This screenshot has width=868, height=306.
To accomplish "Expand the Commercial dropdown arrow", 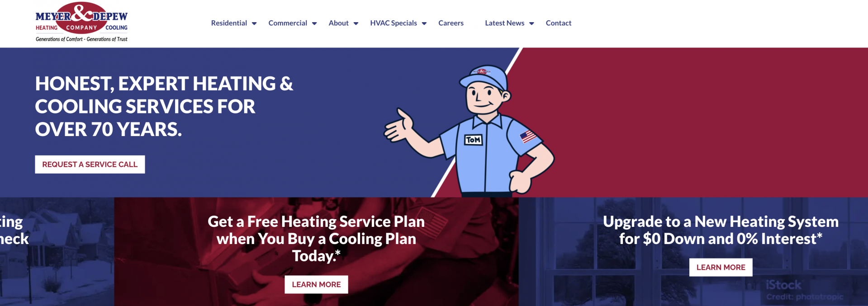I will coord(314,24).
